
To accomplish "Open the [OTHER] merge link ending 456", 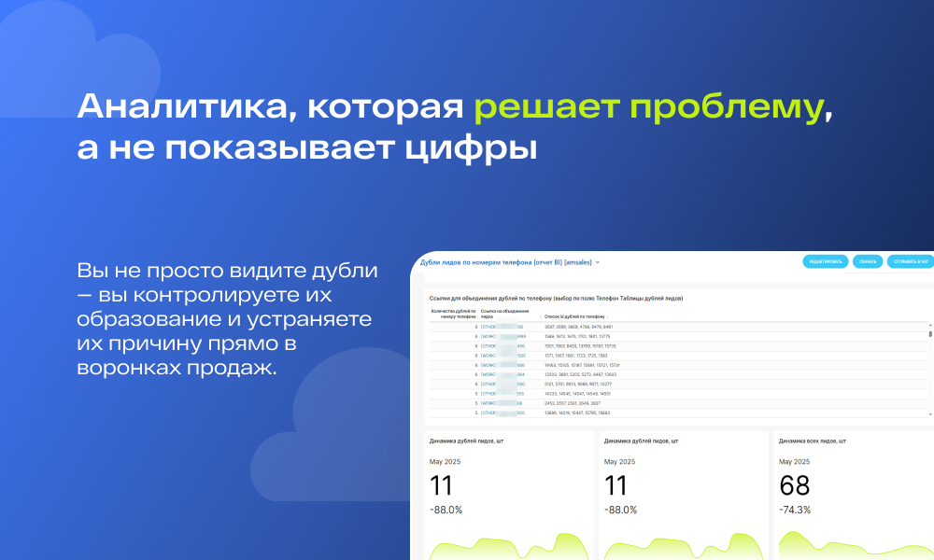I will (x=502, y=345).
